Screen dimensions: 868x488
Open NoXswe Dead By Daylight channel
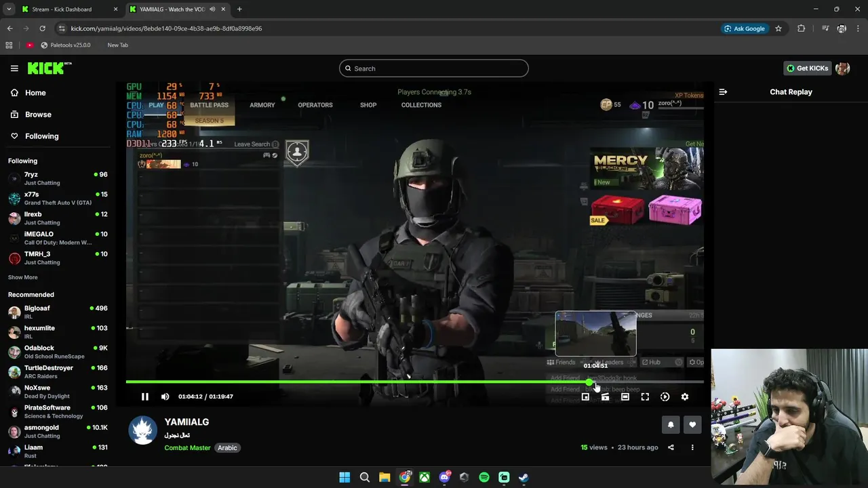pos(58,392)
